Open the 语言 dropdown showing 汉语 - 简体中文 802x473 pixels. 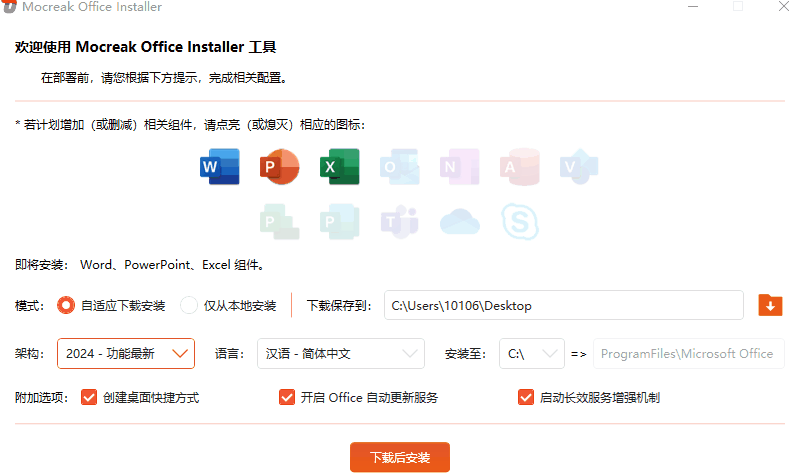pyautogui.click(x=341, y=353)
